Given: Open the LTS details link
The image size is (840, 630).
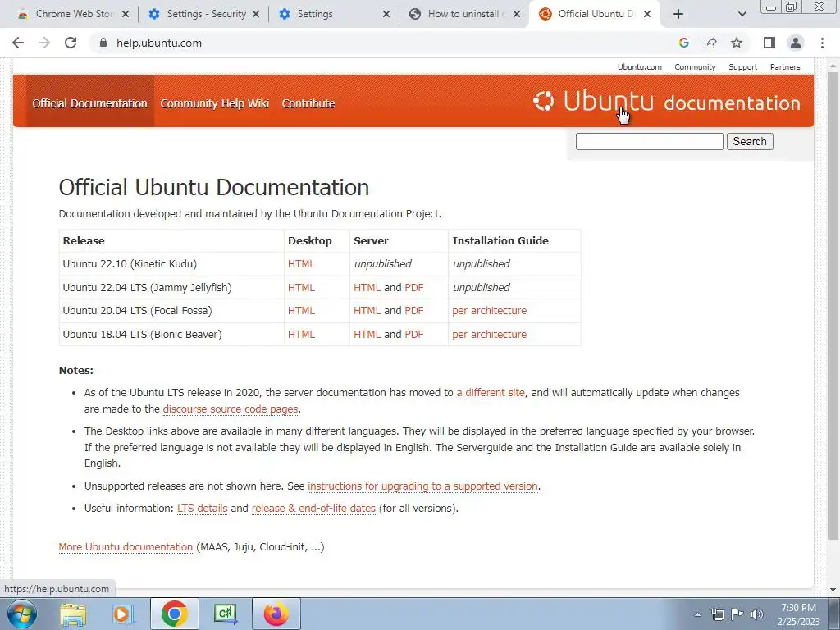Looking at the screenshot, I should pos(202,508).
